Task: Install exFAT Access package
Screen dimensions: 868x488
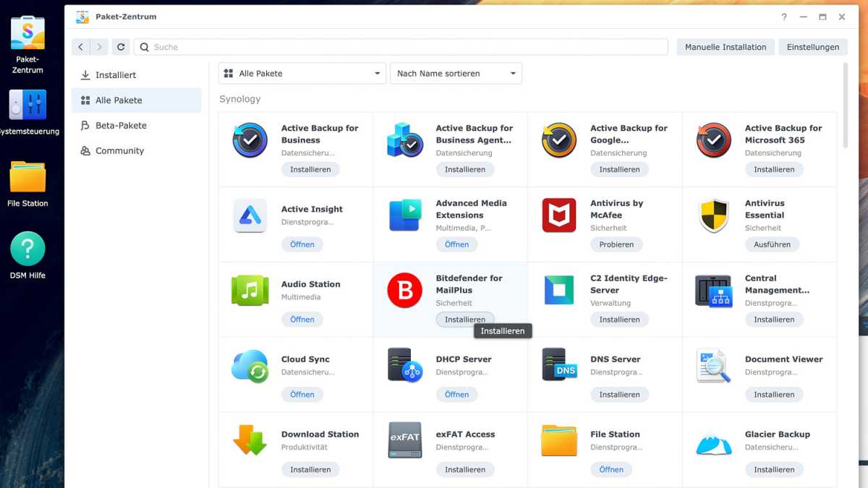Action: (x=465, y=470)
